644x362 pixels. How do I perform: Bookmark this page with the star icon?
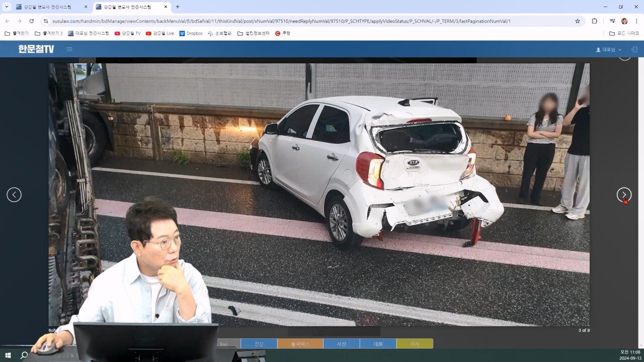click(x=578, y=21)
